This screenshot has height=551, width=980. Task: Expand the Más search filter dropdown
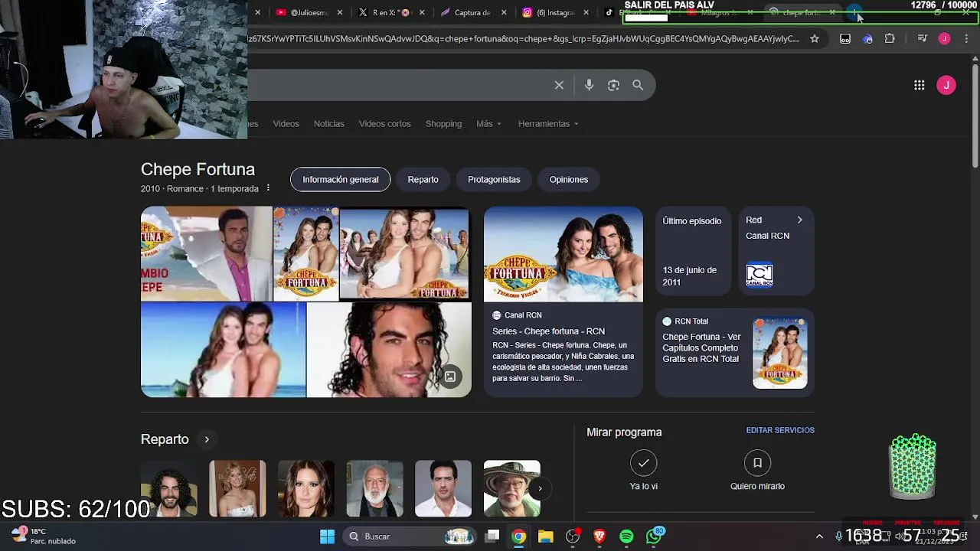coord(488,124)
